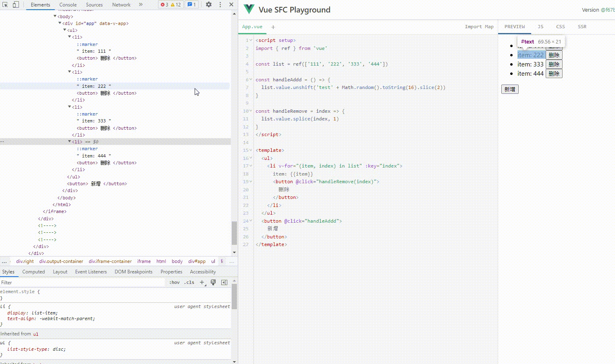The width and height of the screenshot is (615, 364).
Task: Open the Computed styles tab
Action: click(x=33, y=272)
